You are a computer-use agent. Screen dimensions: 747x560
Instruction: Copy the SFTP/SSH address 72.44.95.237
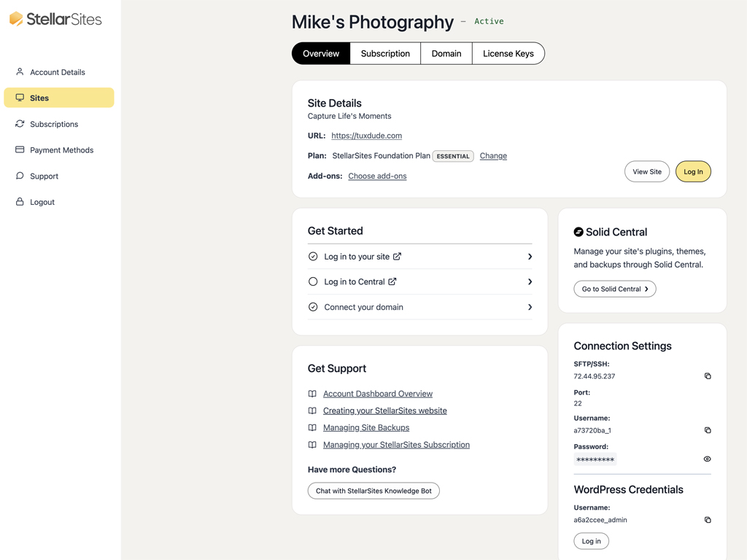[708, 376]
